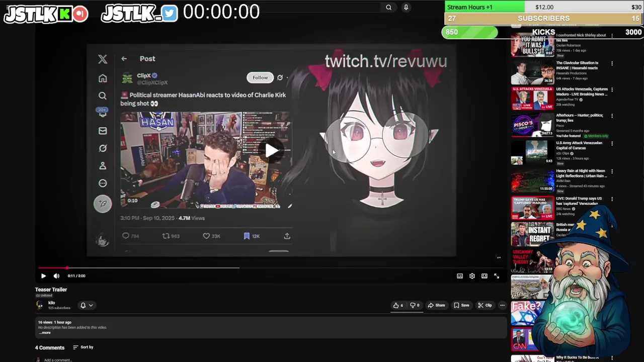
Task: Switch to theater mode
Action: click(x=485, y=276)
